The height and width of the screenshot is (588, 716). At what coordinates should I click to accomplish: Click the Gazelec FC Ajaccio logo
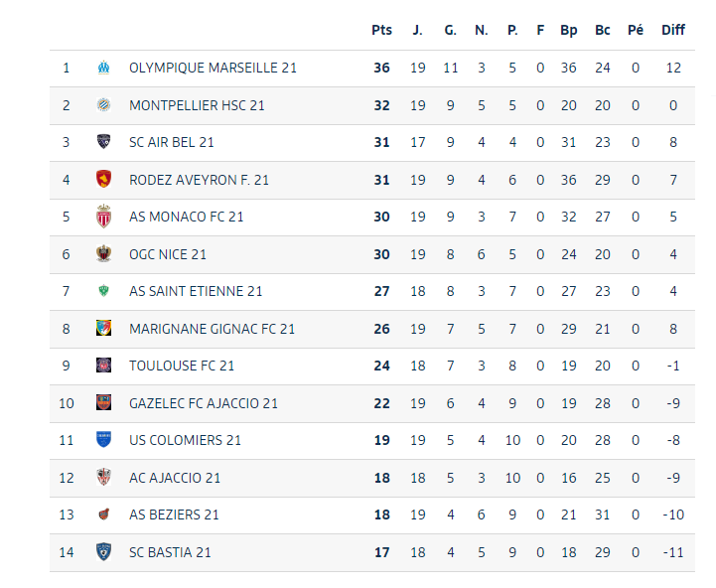[x=103, y=403]
